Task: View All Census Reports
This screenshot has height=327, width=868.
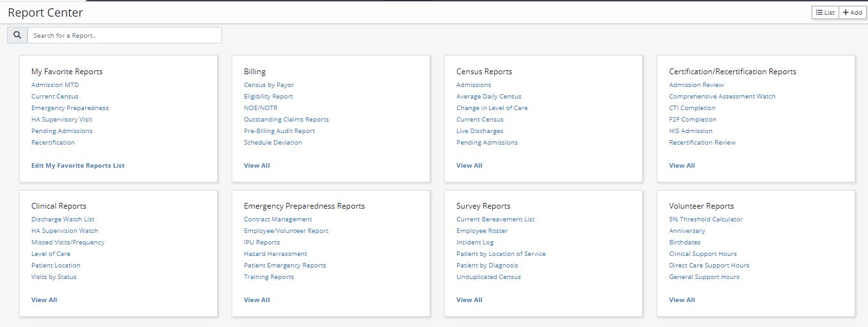Action: [469, 166]
